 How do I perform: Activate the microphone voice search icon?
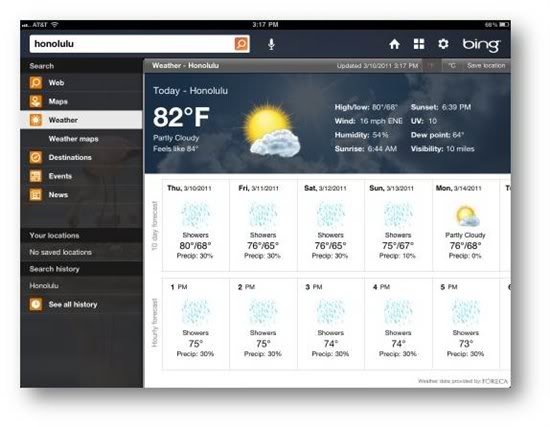pos(271,44)
